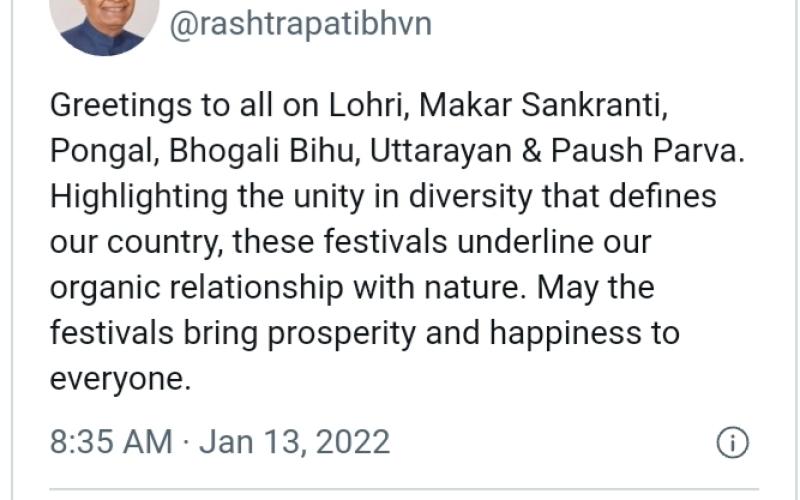Image resolution: width=800 pixels, height=500 pixels.
Task: Click organic relationship in tweet text
Action: coord(196,288)
